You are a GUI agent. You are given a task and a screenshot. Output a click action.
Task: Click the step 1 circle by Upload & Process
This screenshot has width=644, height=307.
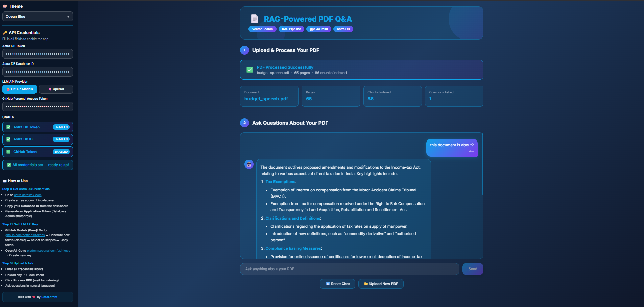[244, 50]
